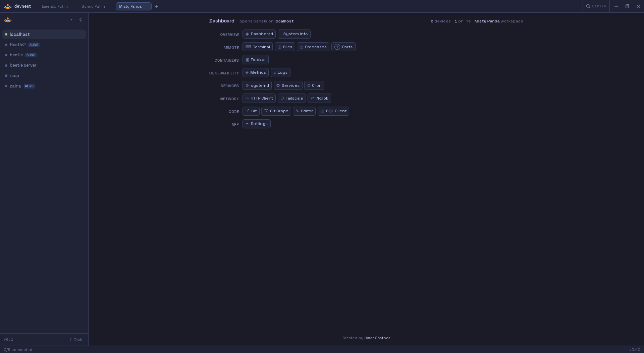Open the Cron panel
Image resolution: width=644 pixels, height=353 pixels.
pyautogui.click(x=314, y=85)
